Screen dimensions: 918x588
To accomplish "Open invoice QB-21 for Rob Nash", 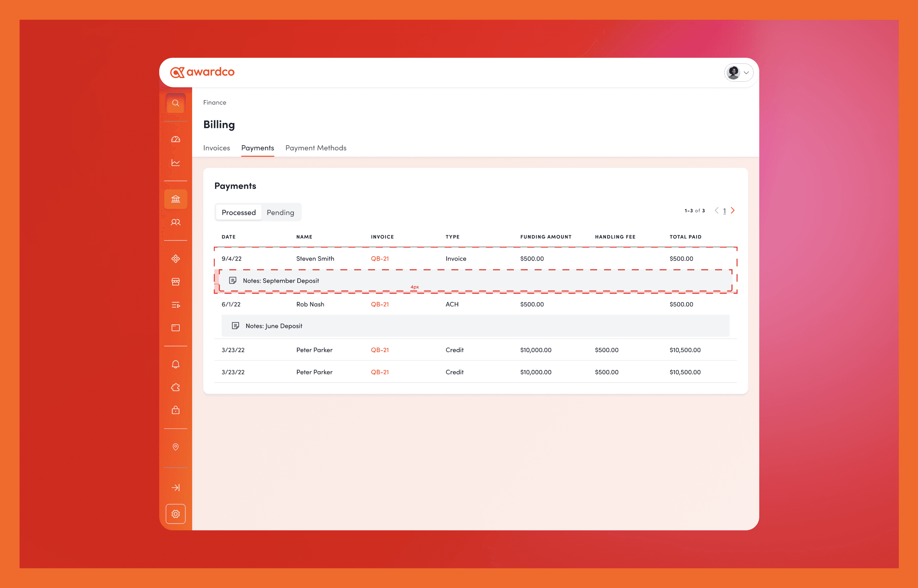I will (x=380, y=305).
